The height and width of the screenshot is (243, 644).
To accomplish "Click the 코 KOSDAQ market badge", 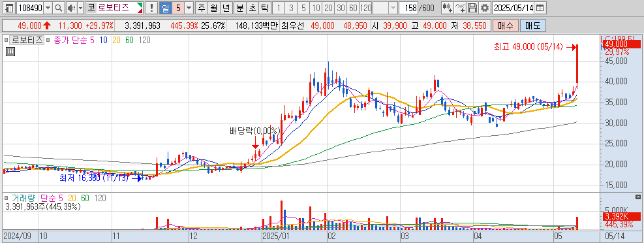I will 91,7.
